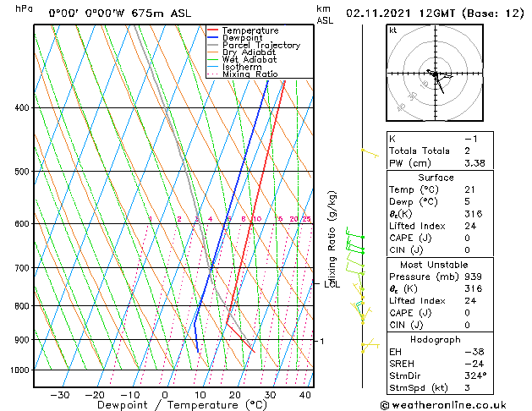Screen dimensions: 532x411
Task: Click the 800 hPa pressure label
Action: pos(22,306)
